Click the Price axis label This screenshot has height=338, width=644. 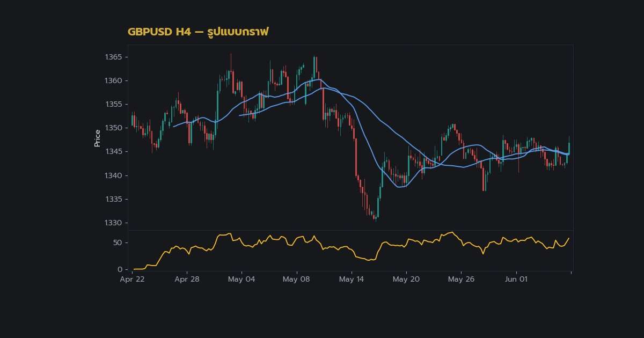point(97,138)
